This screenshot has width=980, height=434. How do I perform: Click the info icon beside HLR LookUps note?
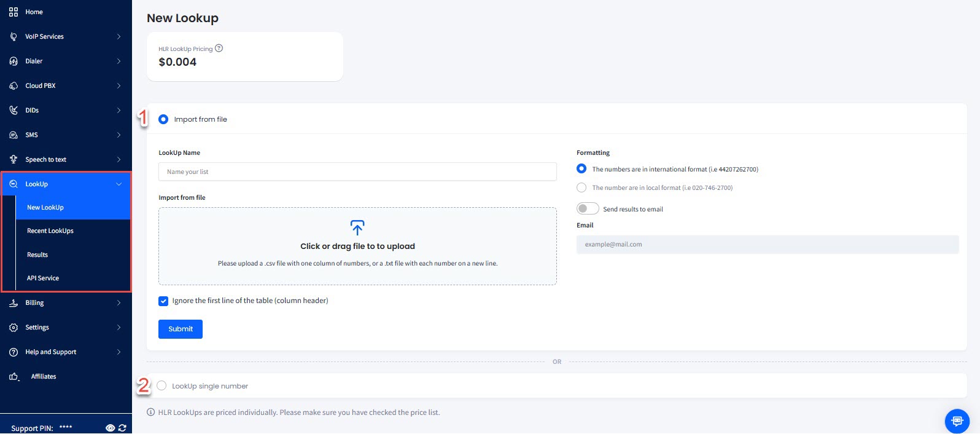pyautogui.click(x=151, y=412)
